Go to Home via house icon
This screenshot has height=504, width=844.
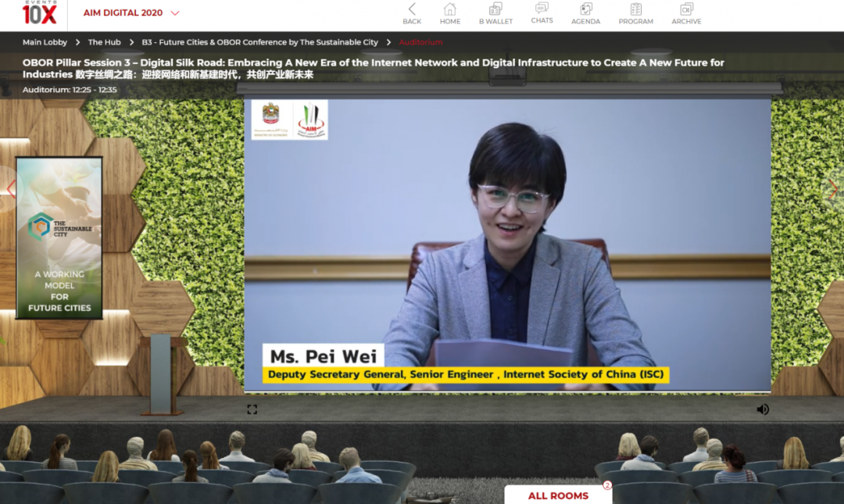tap(450, 10)
